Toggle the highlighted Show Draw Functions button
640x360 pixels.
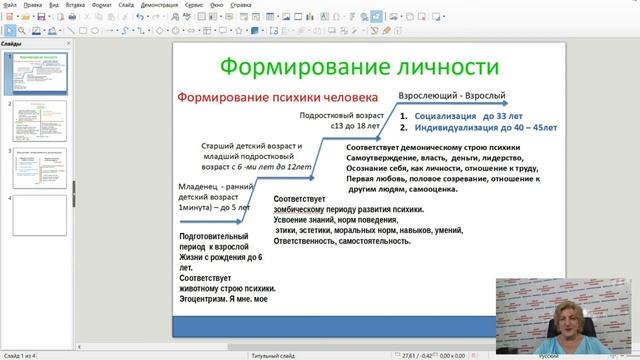(376, 17)
